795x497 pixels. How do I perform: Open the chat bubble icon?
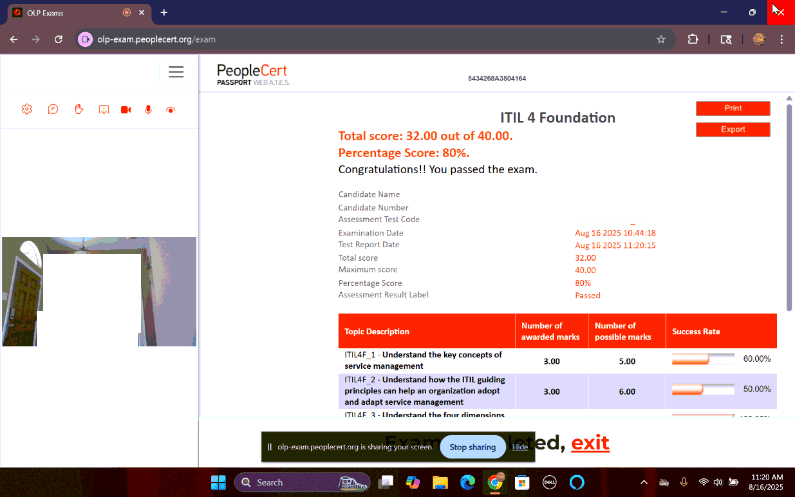[x=52, y=109]
